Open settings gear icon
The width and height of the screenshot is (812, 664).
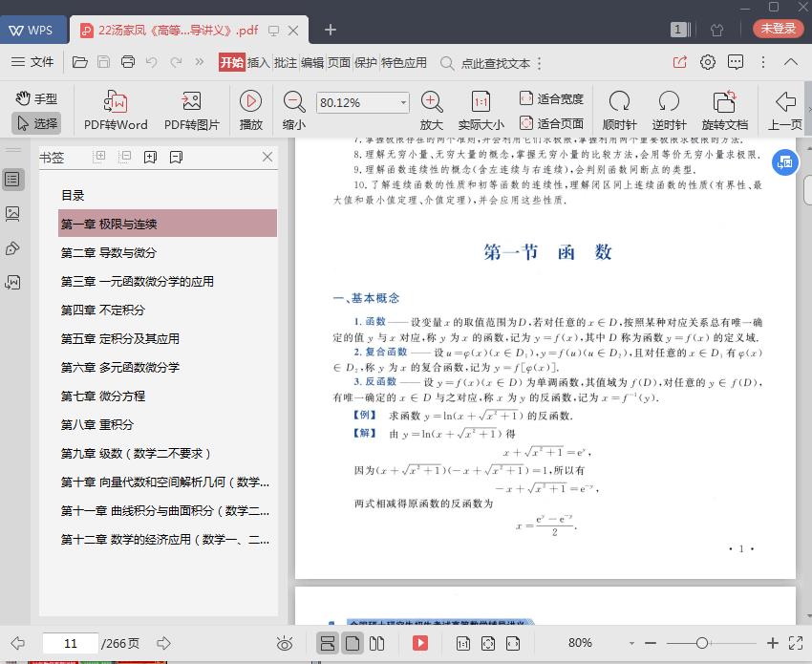pyautogui.click(x=708, y=62)
